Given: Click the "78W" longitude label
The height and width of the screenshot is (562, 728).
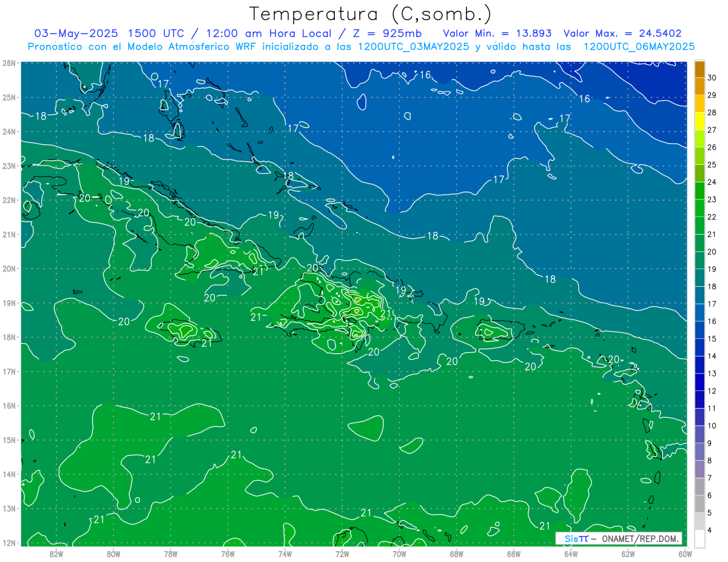Looking at the screenshot, I should click(170, 554).
